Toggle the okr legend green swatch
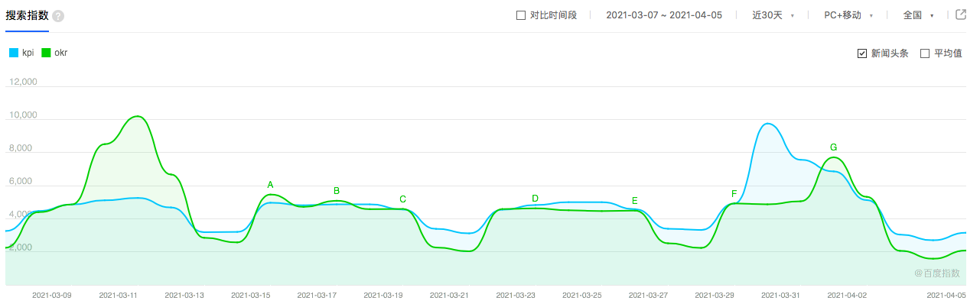Screen dimensions: 980x304 coord(46,53)
